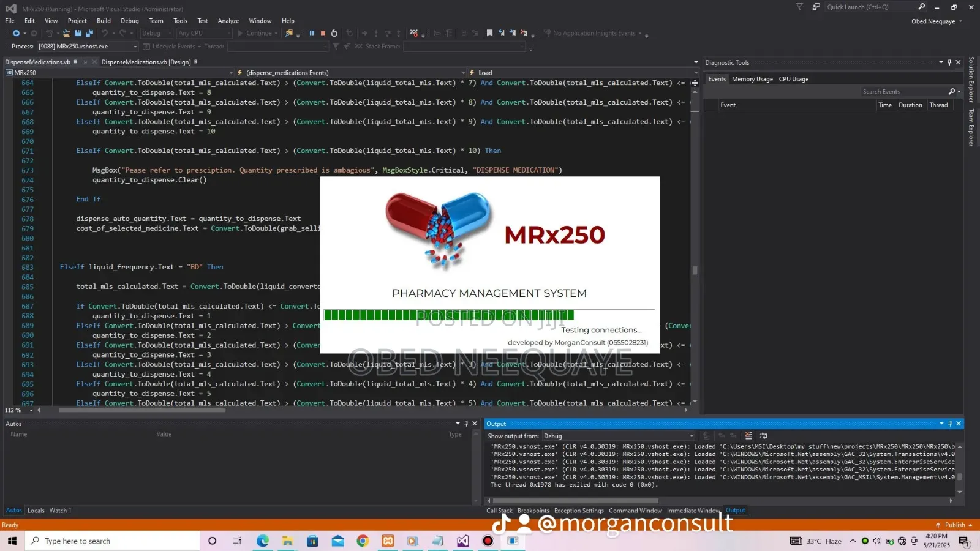The image size is (980, 551).
Task: Click the Save file toolbar icon
Action: point(78,33)
